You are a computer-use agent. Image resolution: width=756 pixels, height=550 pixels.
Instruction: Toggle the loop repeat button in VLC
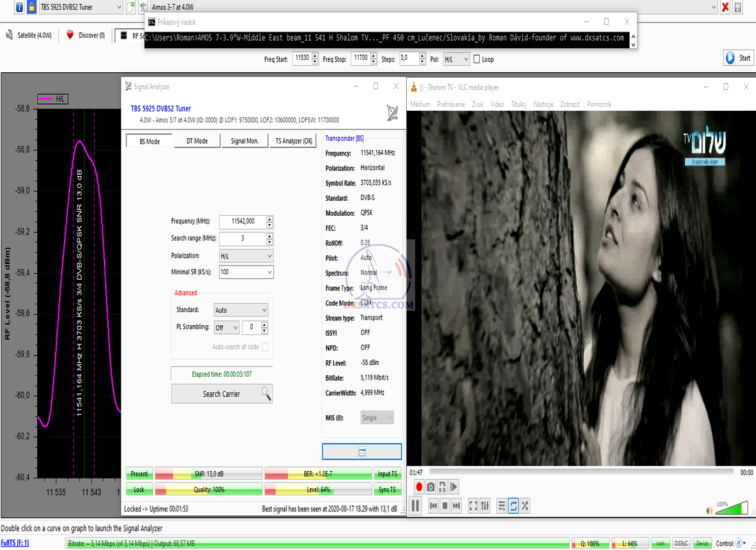click(513, 506)
